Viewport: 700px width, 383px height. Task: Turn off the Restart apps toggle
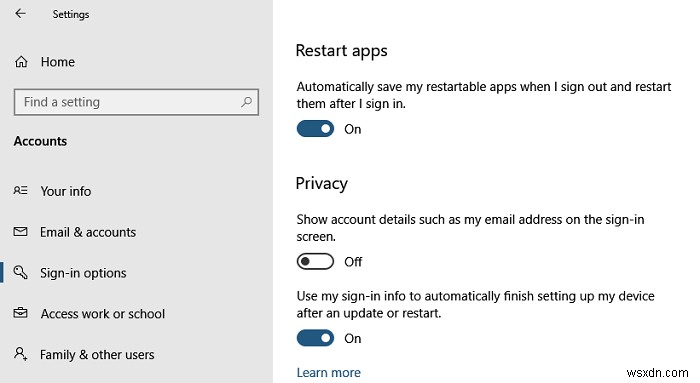click(x=315, y=129)
